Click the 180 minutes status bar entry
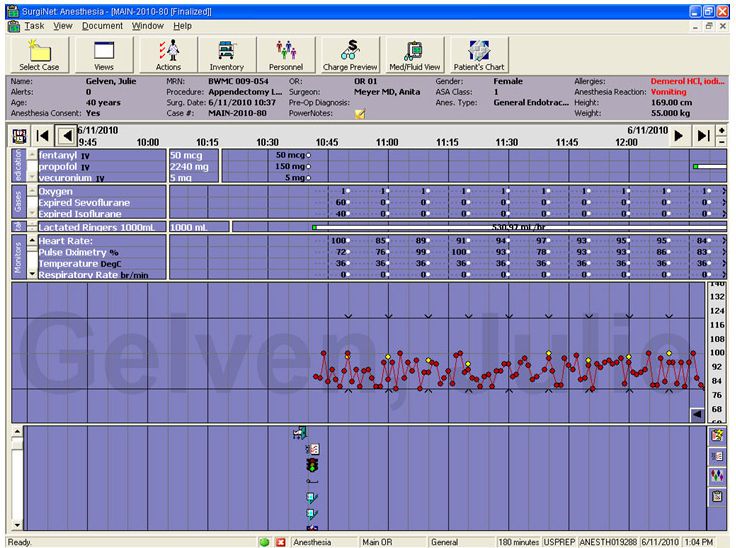Image resolution: width=736 pixels, height=548 pixels. [518, 542]
